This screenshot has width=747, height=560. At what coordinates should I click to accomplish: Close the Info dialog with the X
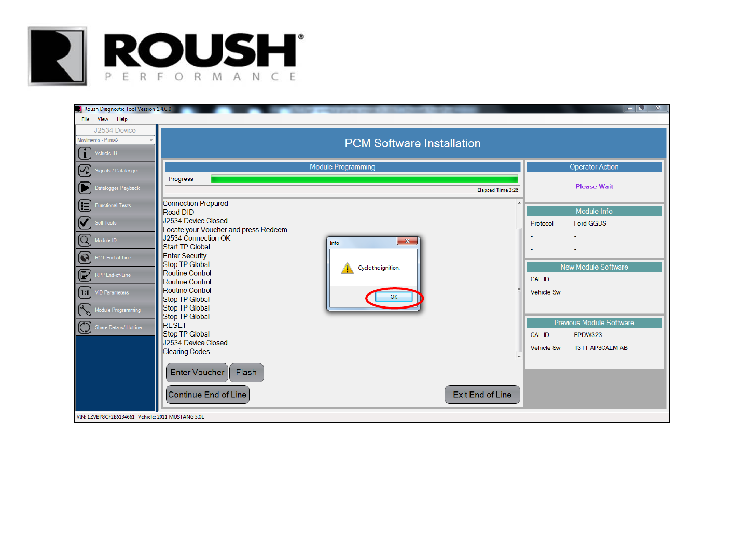click(408, 241)
